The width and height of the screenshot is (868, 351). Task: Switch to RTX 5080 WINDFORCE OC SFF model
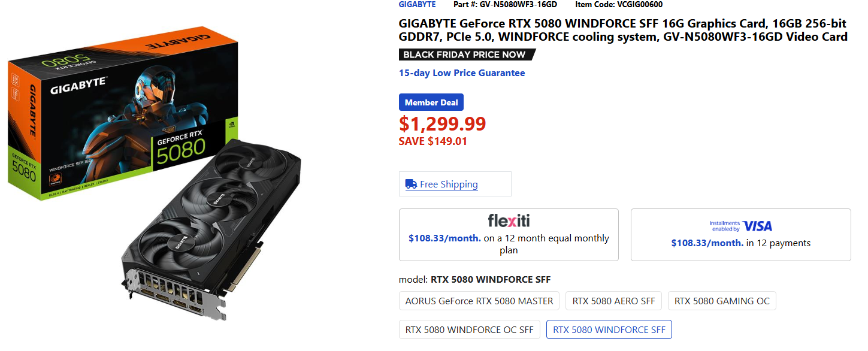coord(470,329)
